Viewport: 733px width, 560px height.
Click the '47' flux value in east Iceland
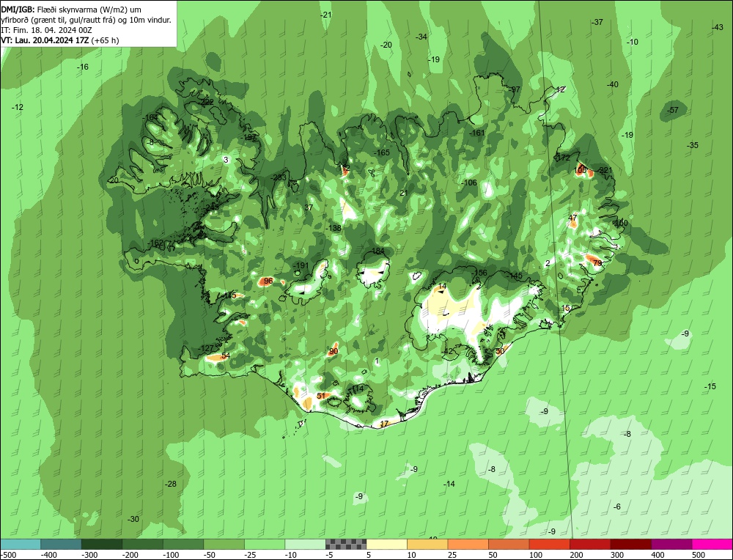(x=572, y=218)
